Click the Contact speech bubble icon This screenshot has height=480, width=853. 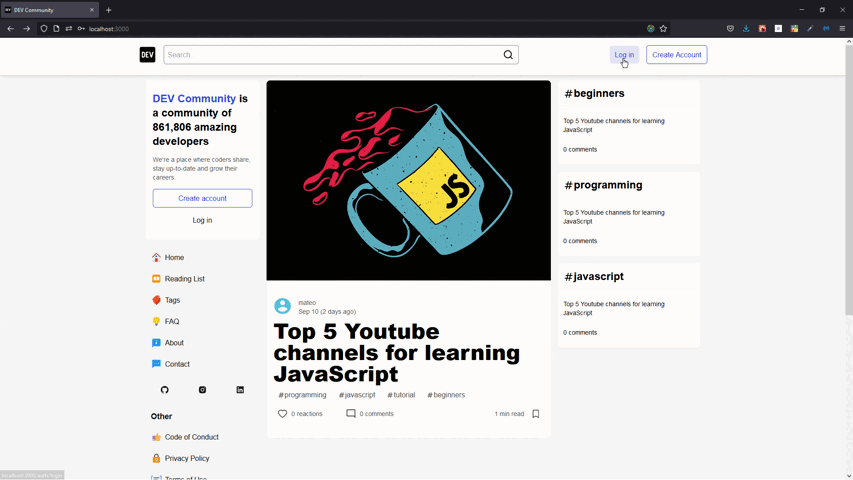click(x=156, y=364)
